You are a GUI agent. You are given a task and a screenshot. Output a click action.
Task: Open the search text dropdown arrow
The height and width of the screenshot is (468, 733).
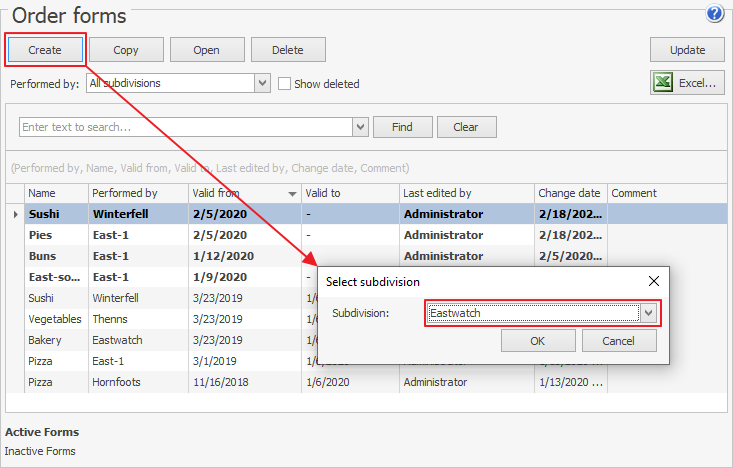(360, 127)
